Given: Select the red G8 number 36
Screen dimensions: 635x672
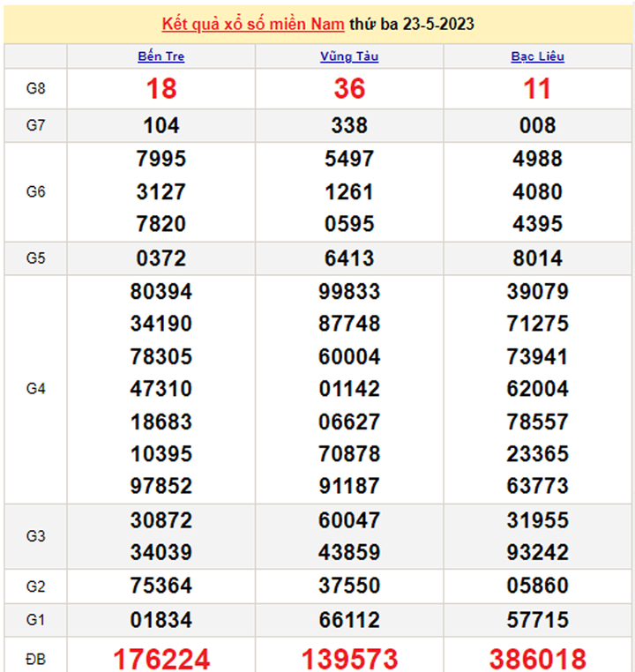Looking at the screenshot, I should (x=349, y=89).
